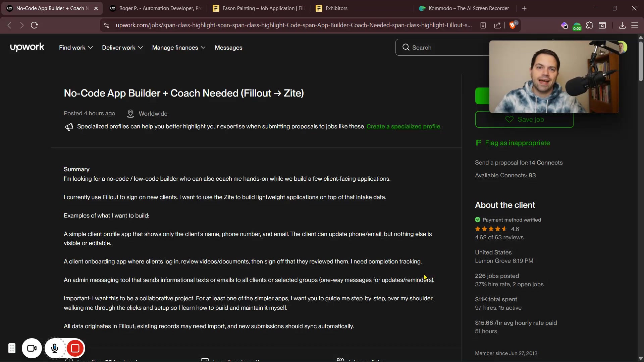Open browser hamburger menu
This screenshot has width=644, height=362.
(x=635, y=25)
